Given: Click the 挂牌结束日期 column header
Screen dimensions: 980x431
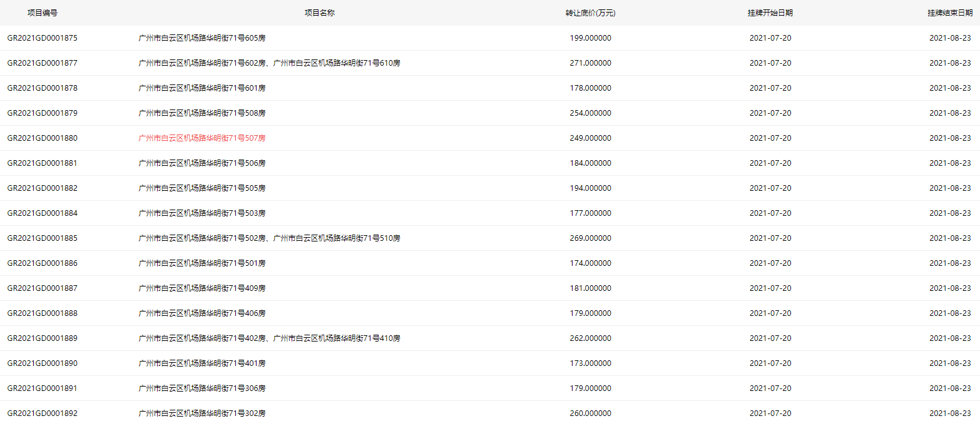Looking at the screenshot, I should [x=949, y=13].
